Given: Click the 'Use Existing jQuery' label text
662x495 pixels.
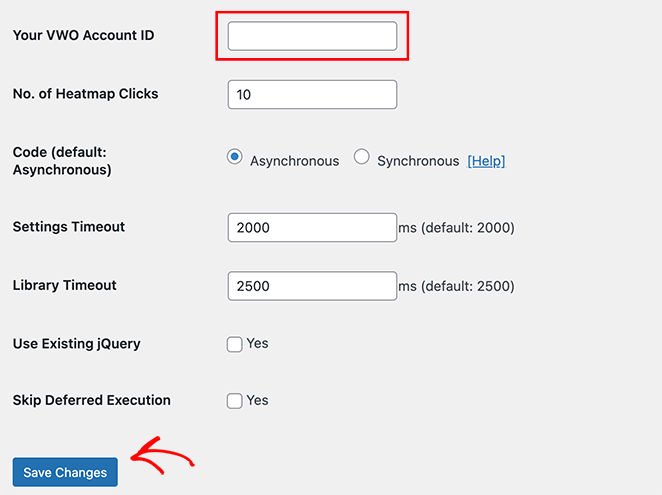Looking at the screenshot, I should click(x=77, y=344).
